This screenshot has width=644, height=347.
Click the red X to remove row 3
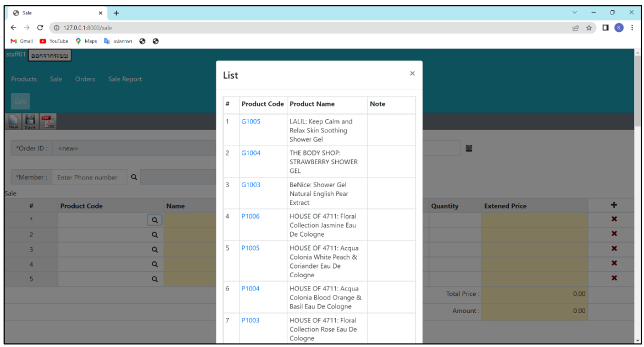(x=613, y=248)
